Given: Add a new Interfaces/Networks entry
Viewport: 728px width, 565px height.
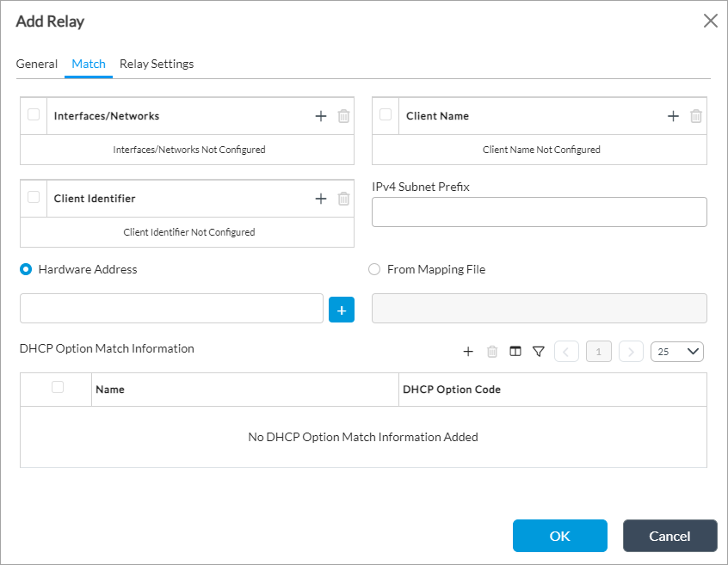Looking at the screenshot, I should pyautogui.click(x=321, y=116).
